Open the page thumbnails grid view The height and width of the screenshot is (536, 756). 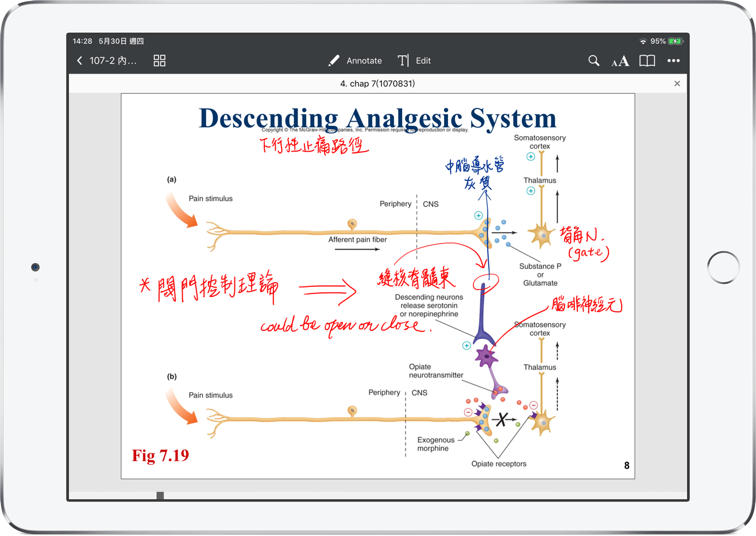[x=160, y=60]
